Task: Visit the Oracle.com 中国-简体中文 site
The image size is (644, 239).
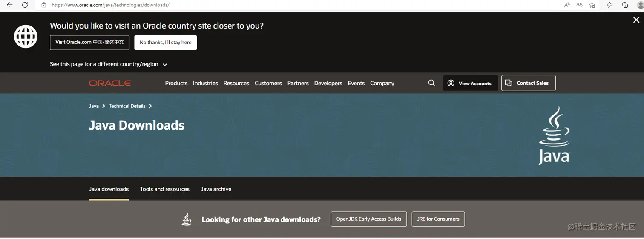Action: coord(89,42)
